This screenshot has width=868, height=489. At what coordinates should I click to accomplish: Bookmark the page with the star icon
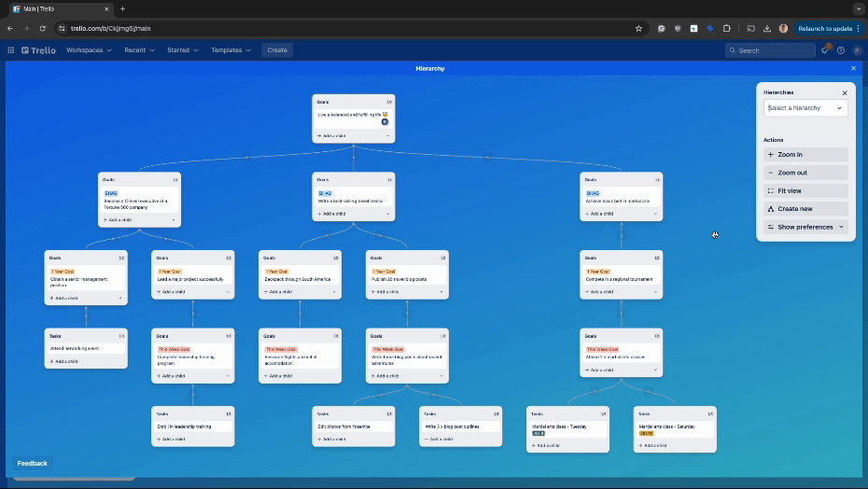click(638, 28)
